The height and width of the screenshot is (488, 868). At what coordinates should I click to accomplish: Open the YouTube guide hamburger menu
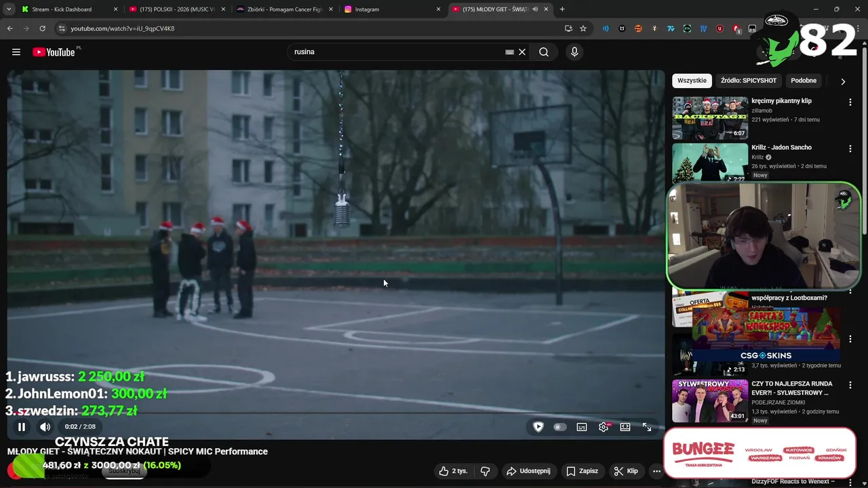(x=16, y=52)
